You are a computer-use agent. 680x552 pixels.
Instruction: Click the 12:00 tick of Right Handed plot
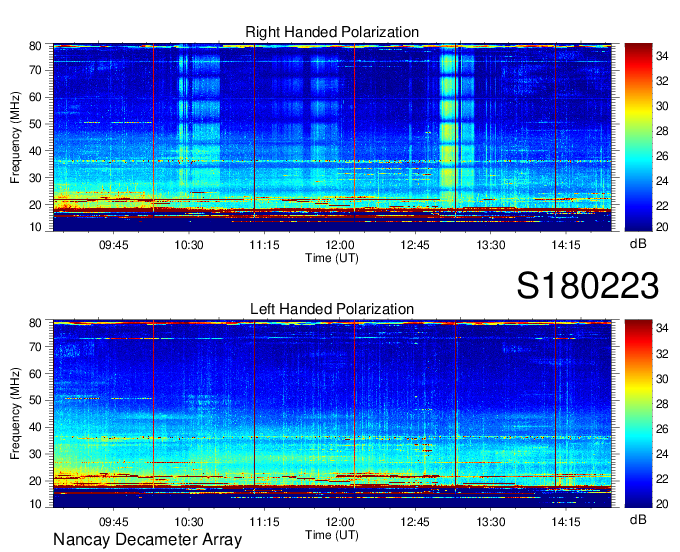coord(340,245)
